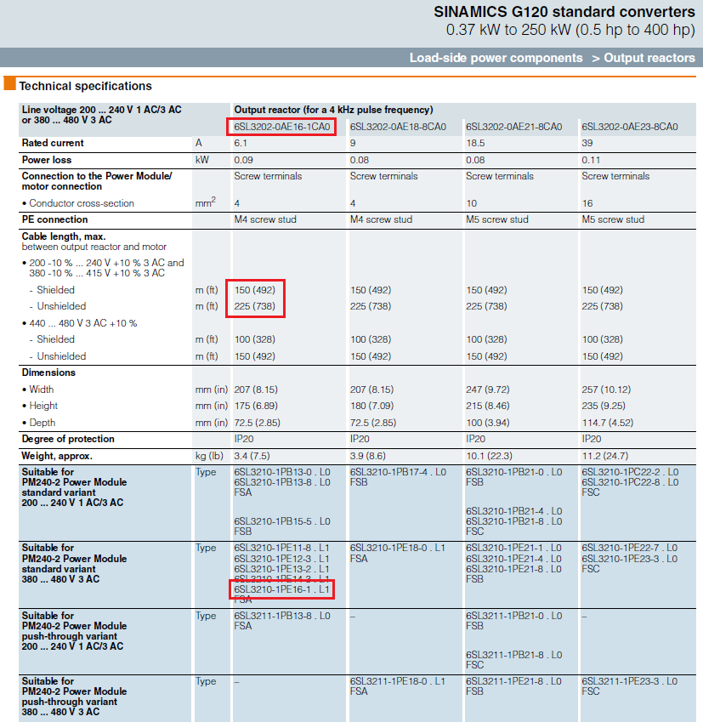This screenshot has height=728, width=703.
Task: Click conductor cross-section value 16
Action: [x=587, y=203]
